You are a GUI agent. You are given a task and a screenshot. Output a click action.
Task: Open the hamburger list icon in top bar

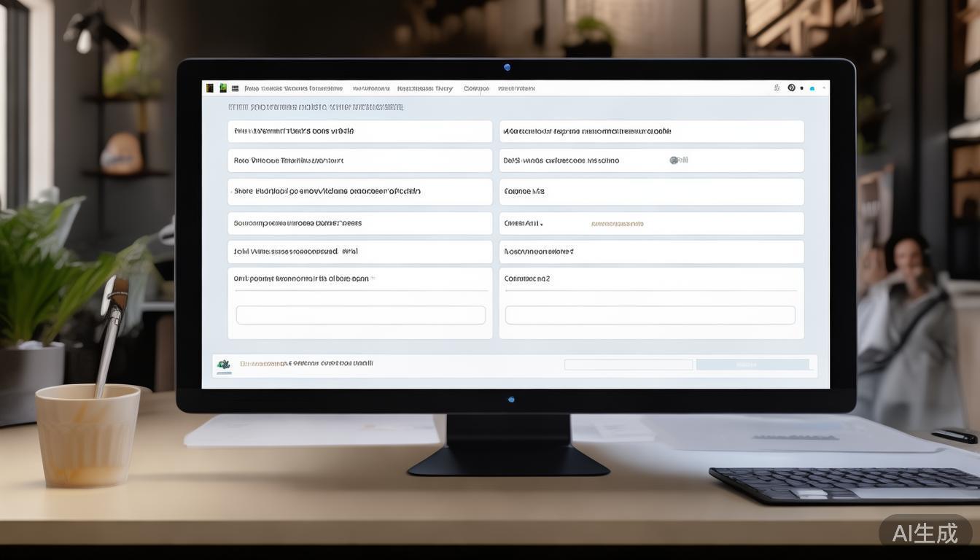[235, 88]
